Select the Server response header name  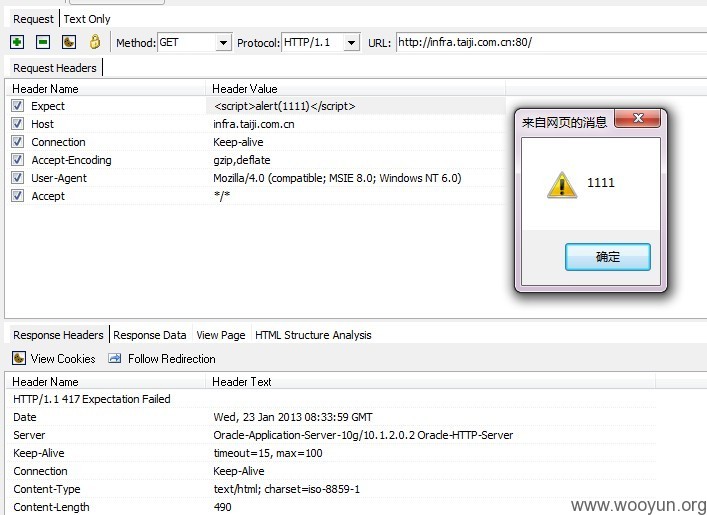[29, 435]
